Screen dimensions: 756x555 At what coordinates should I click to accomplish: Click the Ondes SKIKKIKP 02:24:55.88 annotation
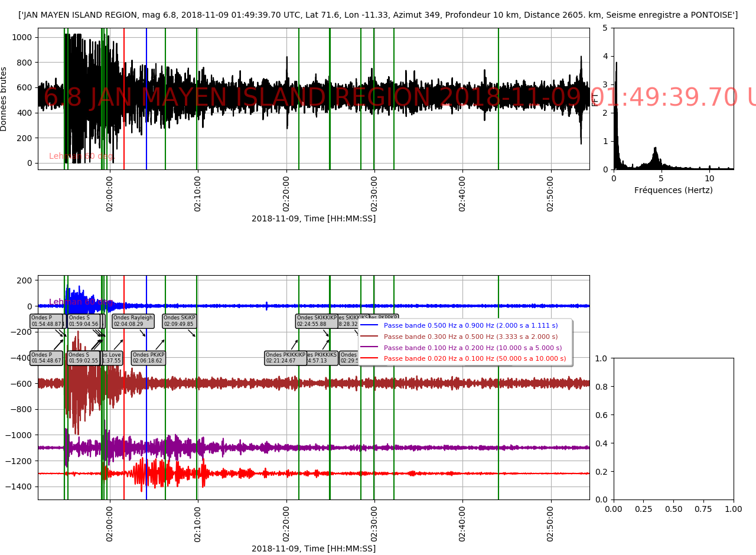(317, 321)
